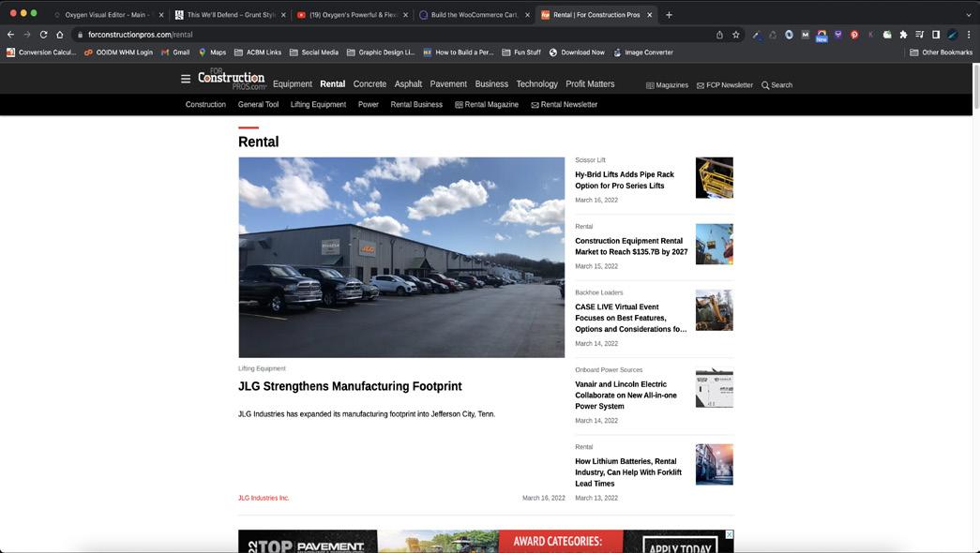980x553 pixels.
Task: Open the FCP Newsletter link
Action: [x=724, y=85]
